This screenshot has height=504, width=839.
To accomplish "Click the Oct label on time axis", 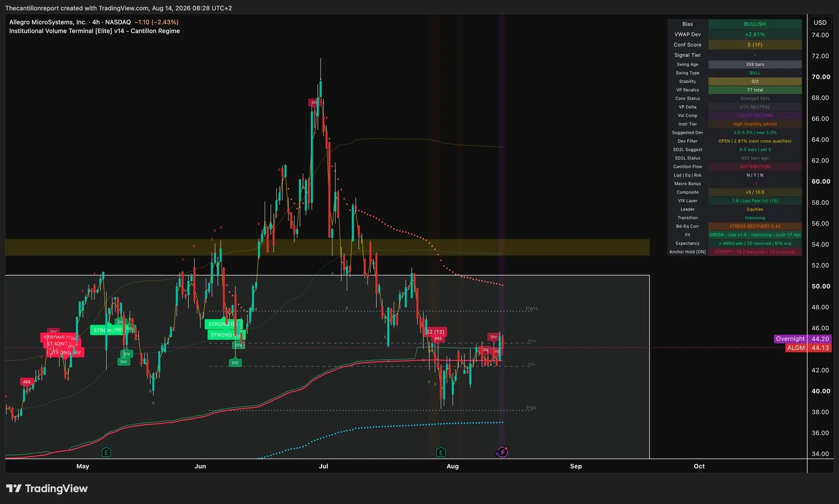I will [699, 466].
